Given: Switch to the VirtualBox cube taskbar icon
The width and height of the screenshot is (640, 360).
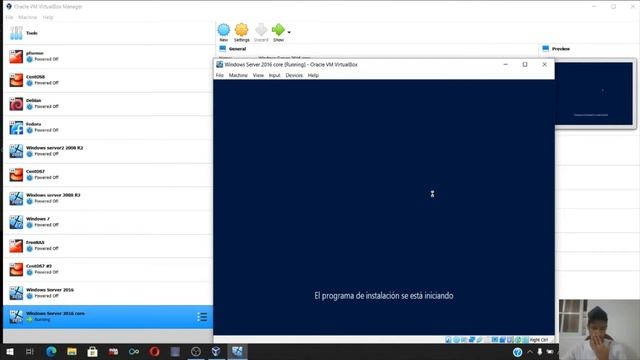Looking at the screenshot, I should point(216,351).
